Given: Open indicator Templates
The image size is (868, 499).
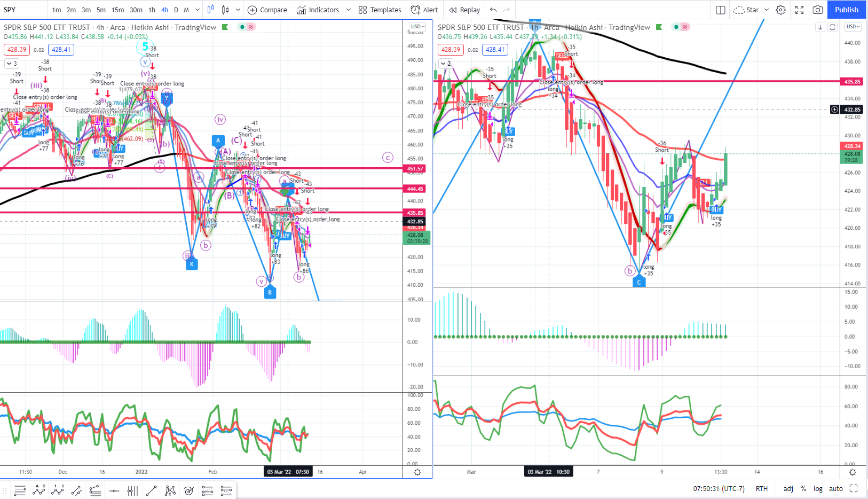Looking at the screenshot, I should pos(380,10).
